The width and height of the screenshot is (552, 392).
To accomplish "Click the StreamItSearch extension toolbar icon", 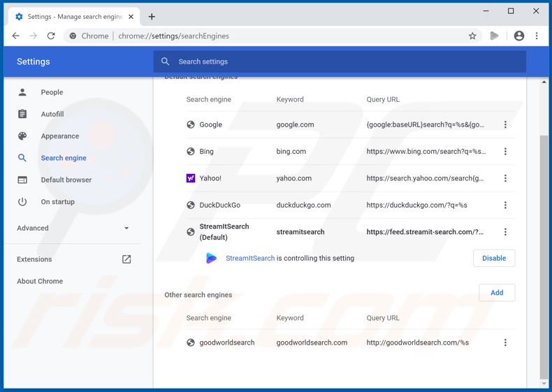I will click(x=495, y=36).
